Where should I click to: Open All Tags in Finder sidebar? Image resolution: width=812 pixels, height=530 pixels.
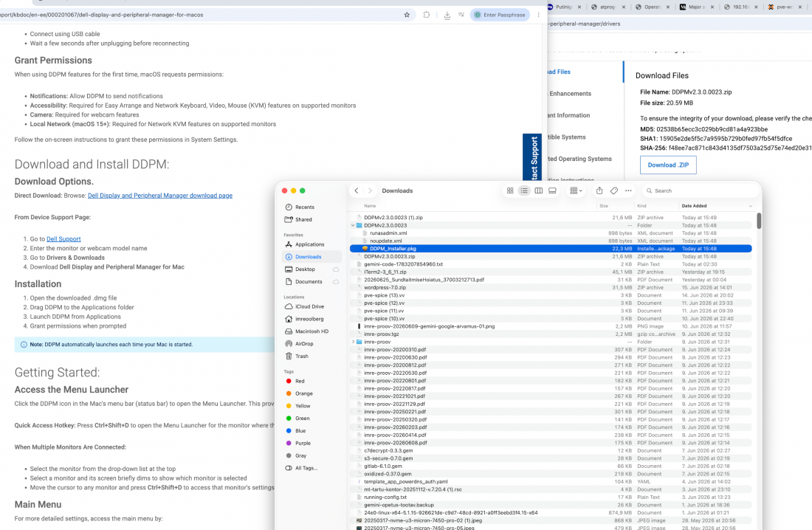(x=306, y=468)
